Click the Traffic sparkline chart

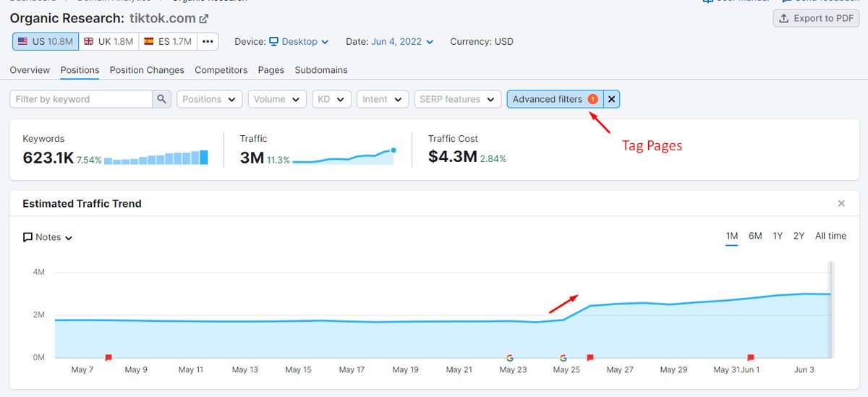pos(344,156)
